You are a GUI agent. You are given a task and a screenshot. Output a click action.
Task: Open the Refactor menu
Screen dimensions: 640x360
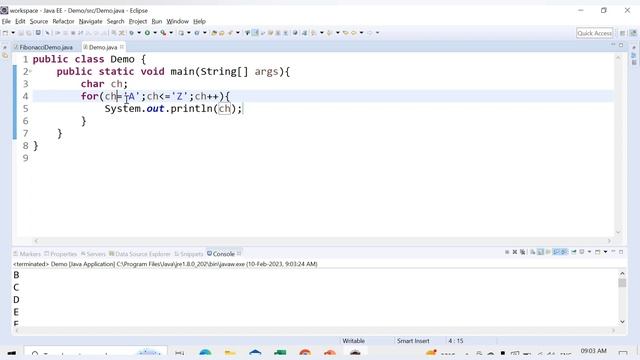[x=63, y=21]
